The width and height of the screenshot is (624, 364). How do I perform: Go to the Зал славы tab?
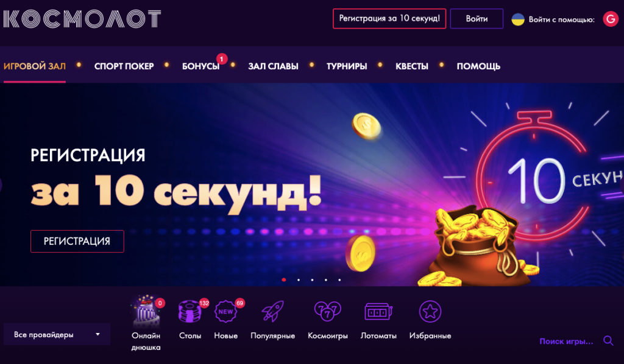[273, 66]
